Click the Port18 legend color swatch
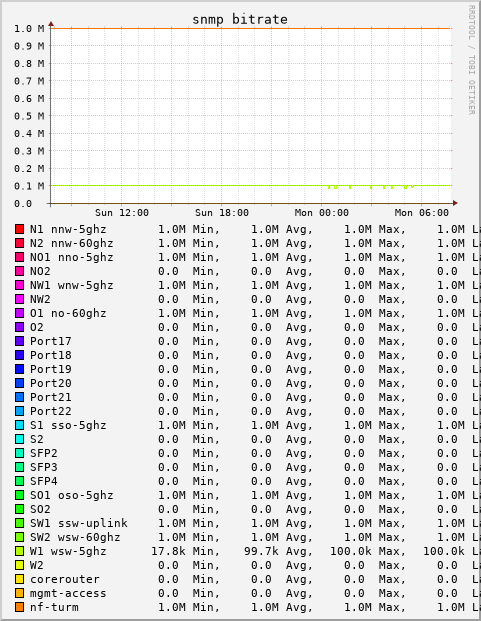 pyautogui.click(x=19, y=355)
